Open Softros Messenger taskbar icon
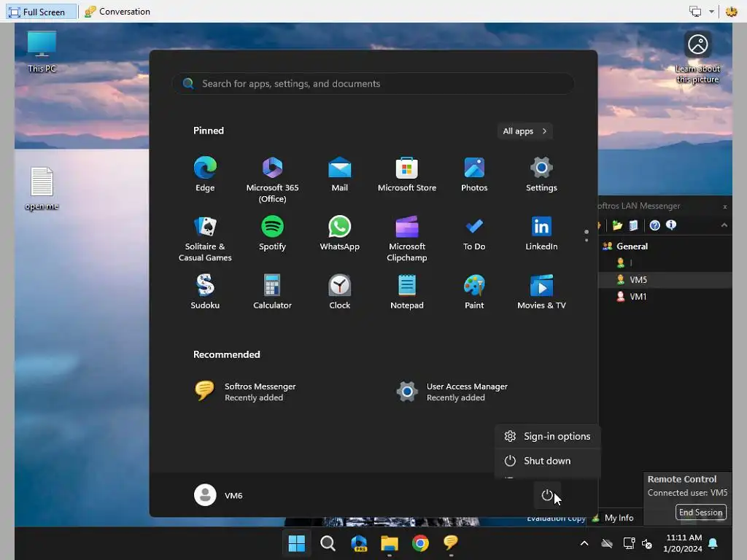The image size is (747, 560). pyautogui.click(x=451, y=542)
